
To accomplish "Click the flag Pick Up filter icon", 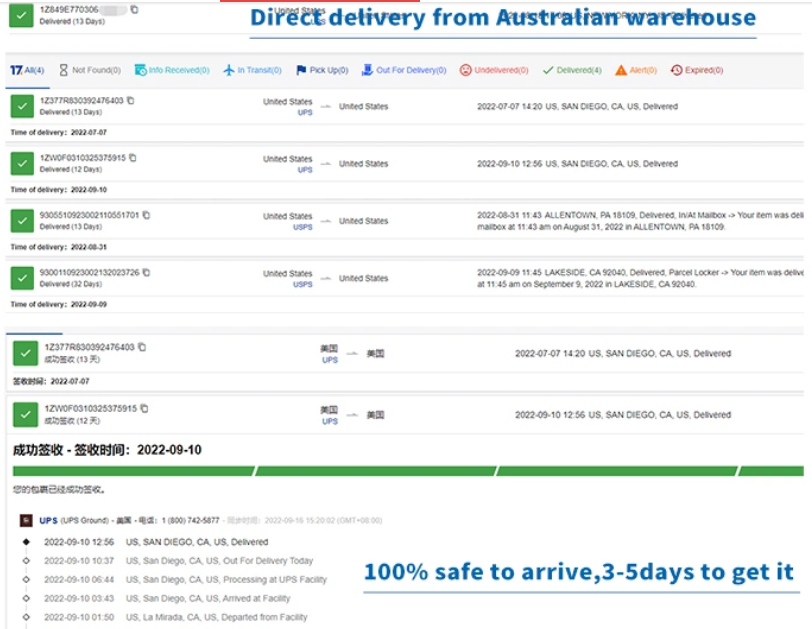I will 301,71.
